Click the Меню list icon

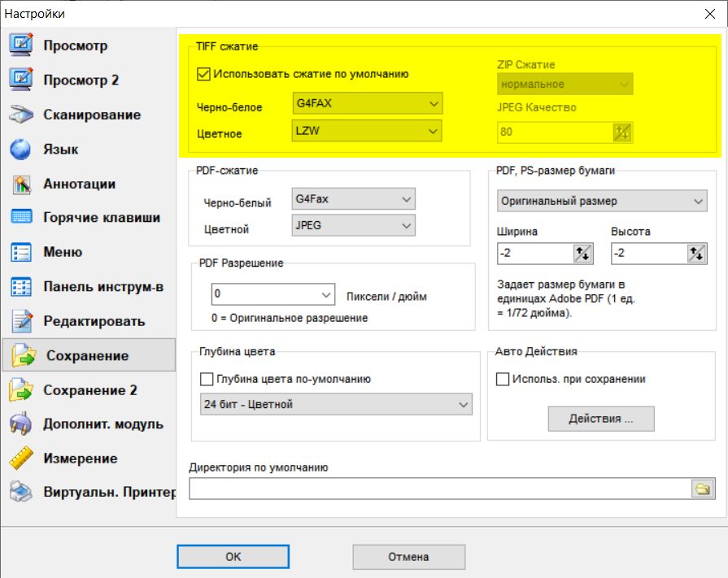click(21, 252)
